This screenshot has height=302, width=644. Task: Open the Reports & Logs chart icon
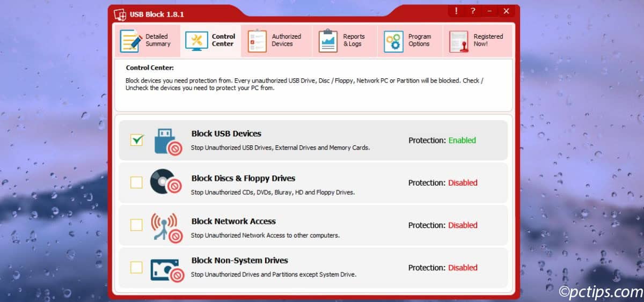pos(328,41)
